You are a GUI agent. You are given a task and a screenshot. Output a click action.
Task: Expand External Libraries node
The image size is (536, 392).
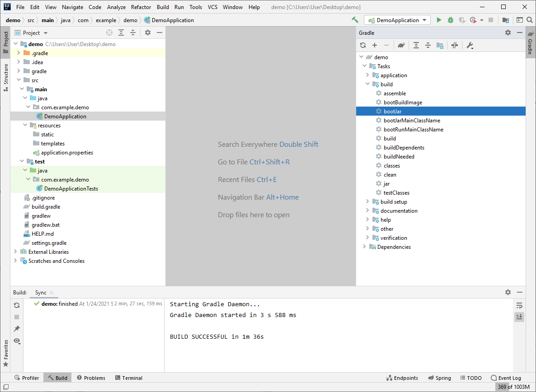(15, 252)
